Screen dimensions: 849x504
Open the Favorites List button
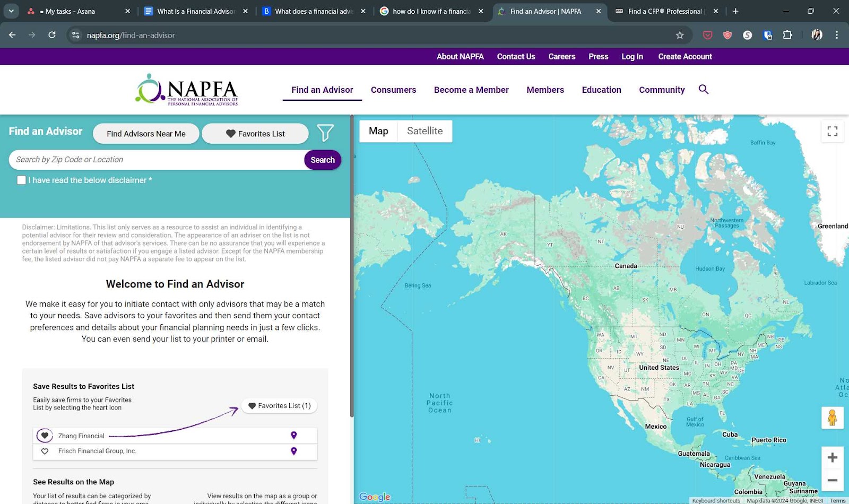(255, 134)
